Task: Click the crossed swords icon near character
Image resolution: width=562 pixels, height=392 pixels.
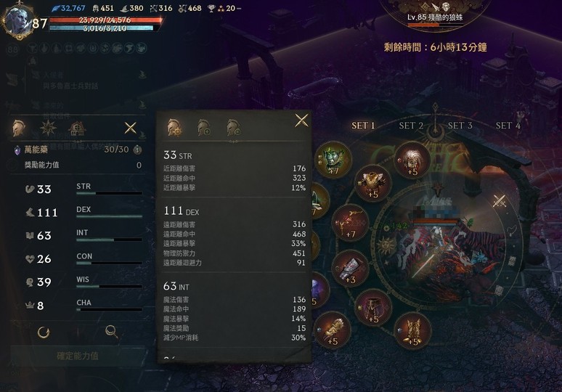Action: (499, 201)
